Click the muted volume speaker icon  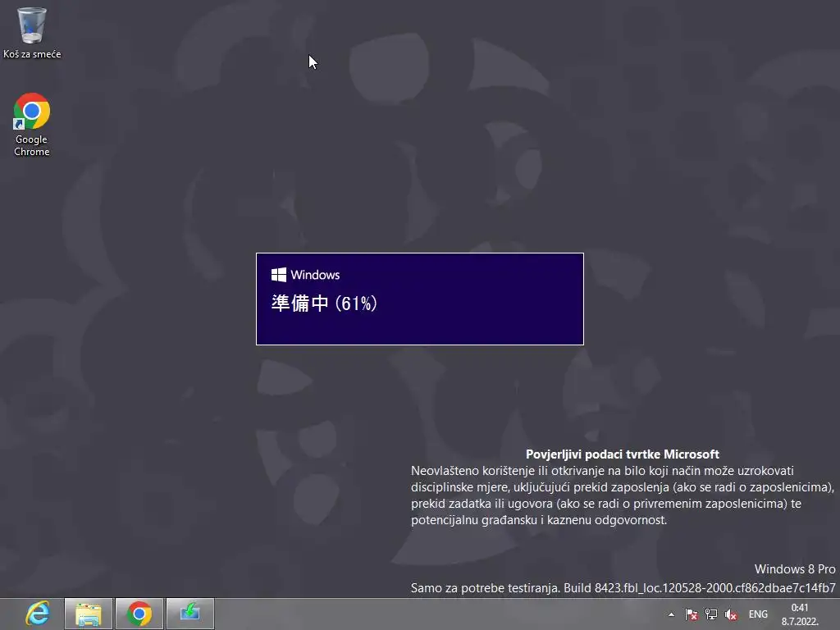731,614
